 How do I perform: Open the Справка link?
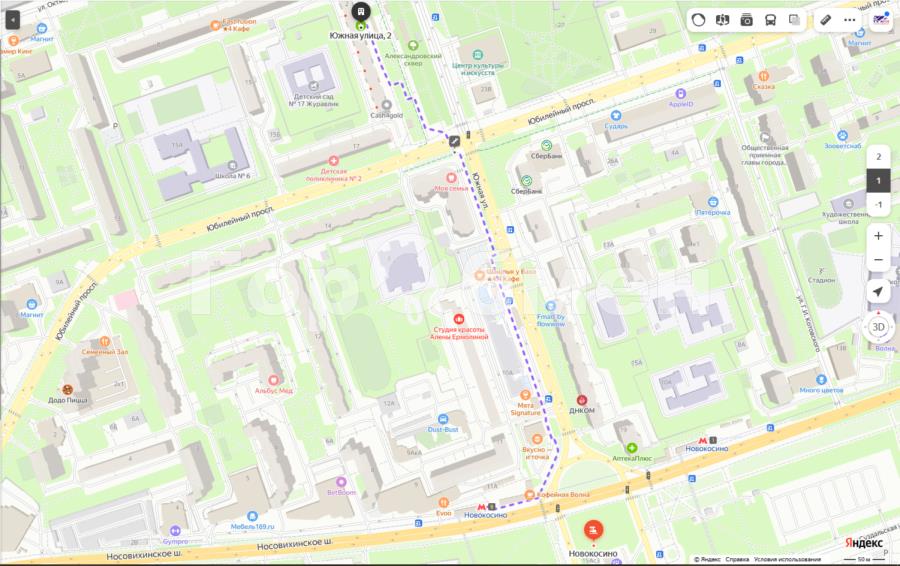pyautogui.click(x=737, y=559)
